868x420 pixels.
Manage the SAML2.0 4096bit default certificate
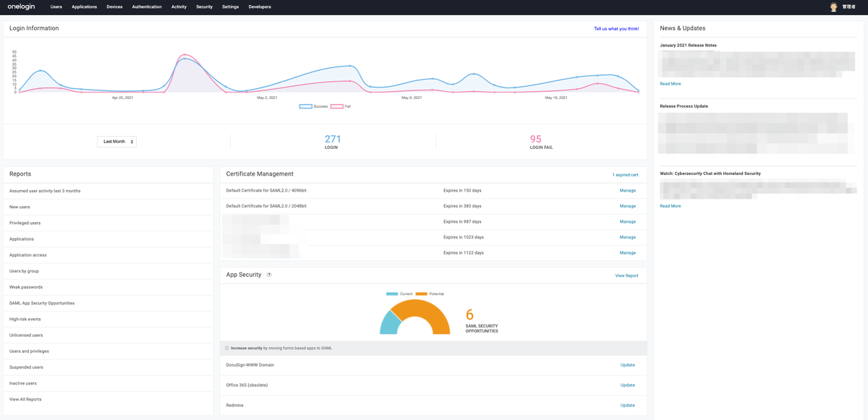[x=628, y=191]
